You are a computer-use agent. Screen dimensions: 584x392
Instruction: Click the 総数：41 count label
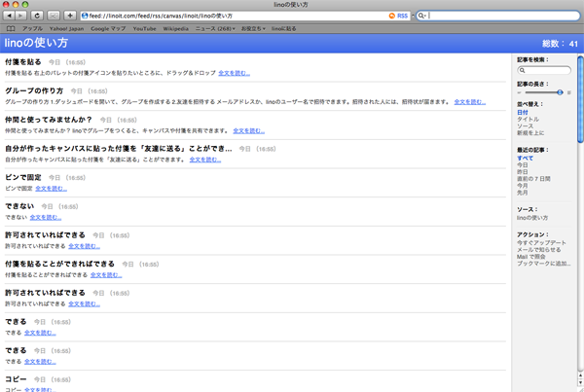pos(560,44)
